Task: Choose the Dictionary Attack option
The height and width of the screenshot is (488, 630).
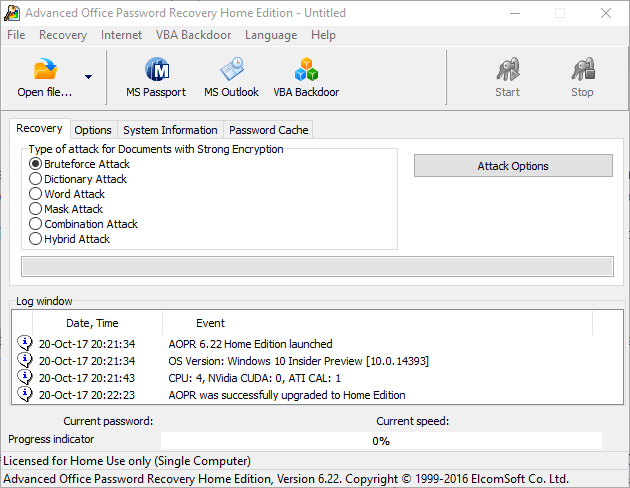Action: pos(36,179)
